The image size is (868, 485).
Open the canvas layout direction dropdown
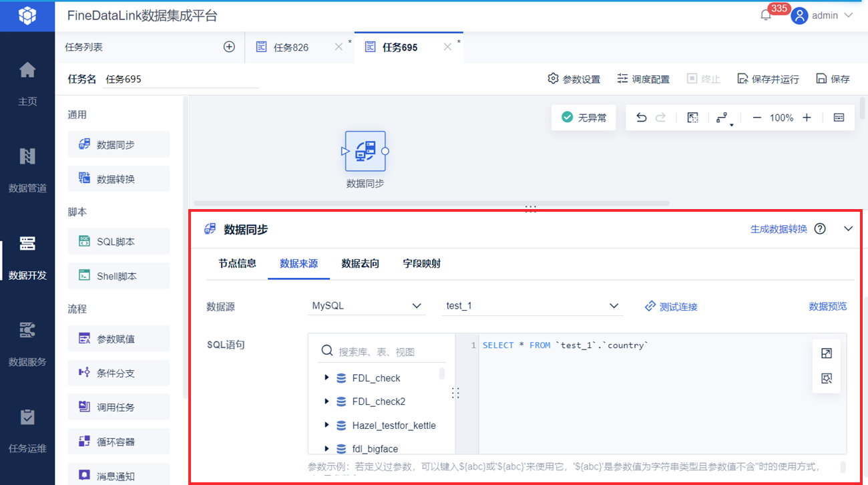point(723,118)
